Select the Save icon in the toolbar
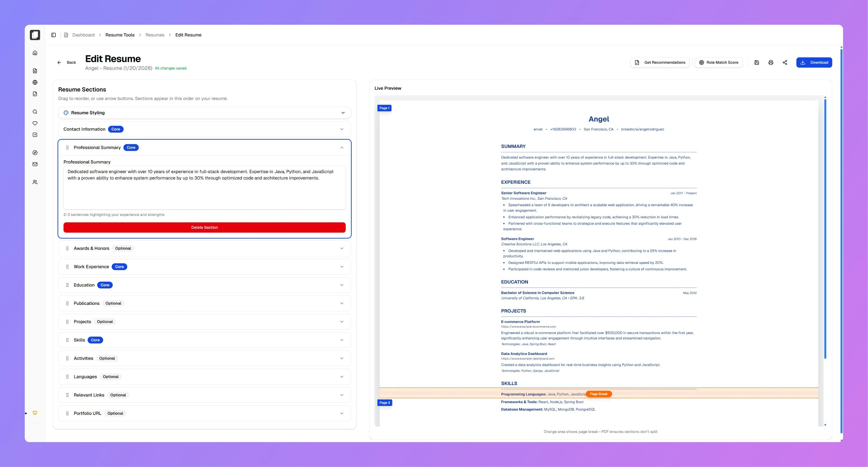This screenshot has width=868, height=467. (756, 62)
